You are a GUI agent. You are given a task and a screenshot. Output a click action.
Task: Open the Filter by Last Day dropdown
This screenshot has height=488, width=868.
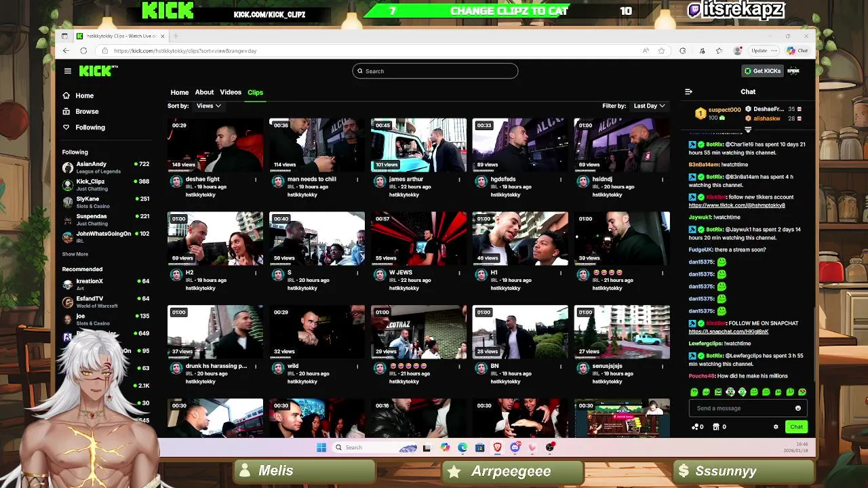(649, 106)
